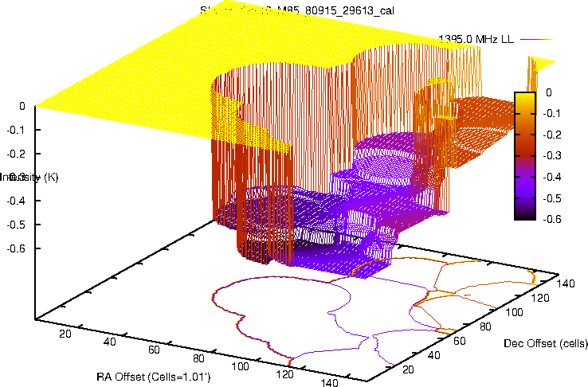Click the Dec Offset (cells) axis label
Image resolution: width=588 pixels, height=387 pixels.
click(546, 343)
